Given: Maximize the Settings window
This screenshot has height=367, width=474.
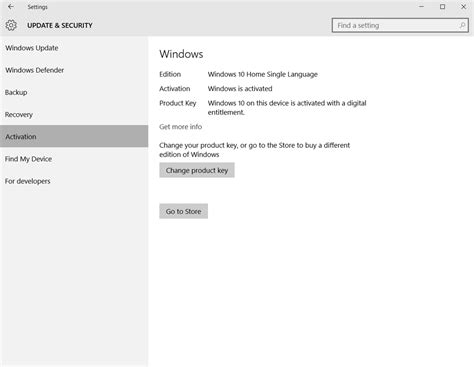Looking at the screenshot, I should point(442,7).
